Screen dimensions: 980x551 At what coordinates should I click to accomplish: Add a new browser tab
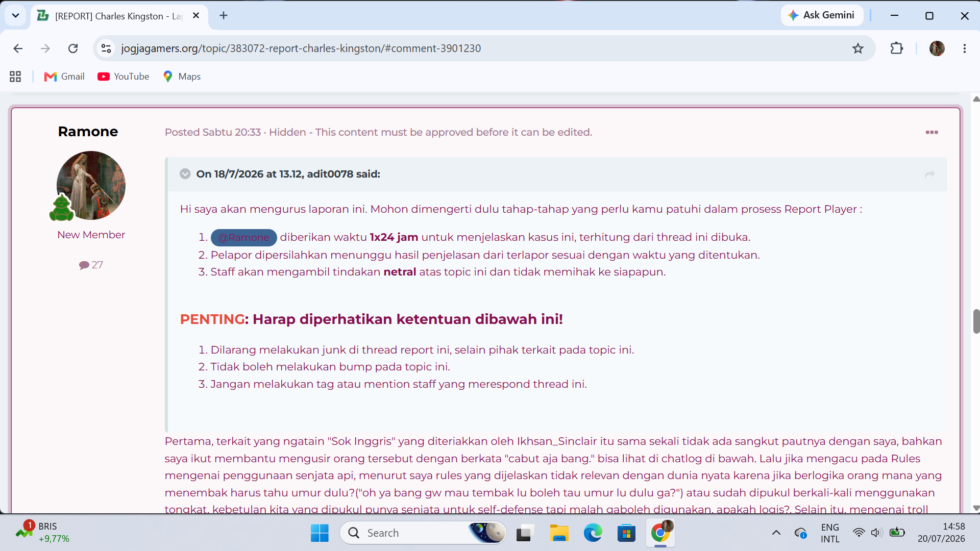click(224, 16)
